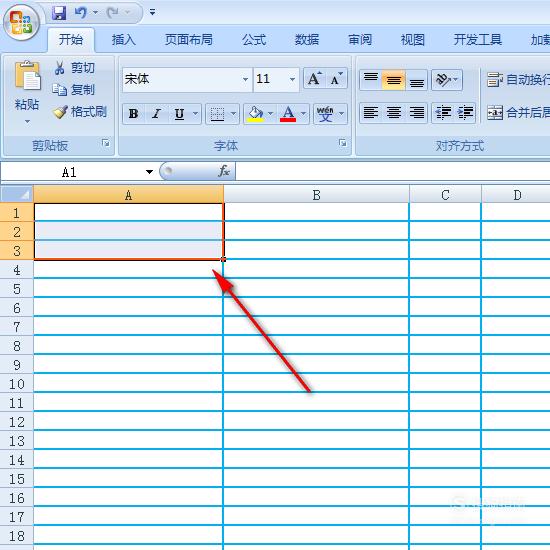Open the 公式 ribbon tab
This screenshot has height=550, width=550.
click(x=254, y=40)
